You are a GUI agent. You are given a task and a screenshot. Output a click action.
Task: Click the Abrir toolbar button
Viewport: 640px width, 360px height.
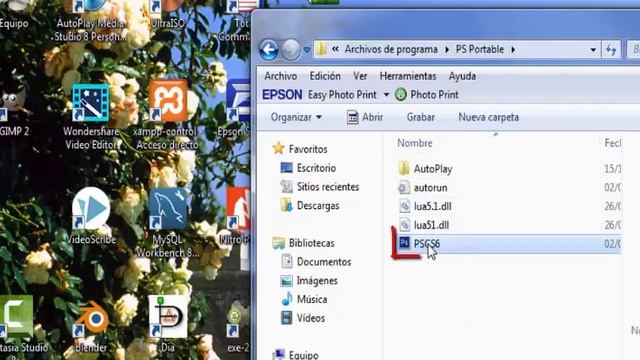tap(364, 117)
